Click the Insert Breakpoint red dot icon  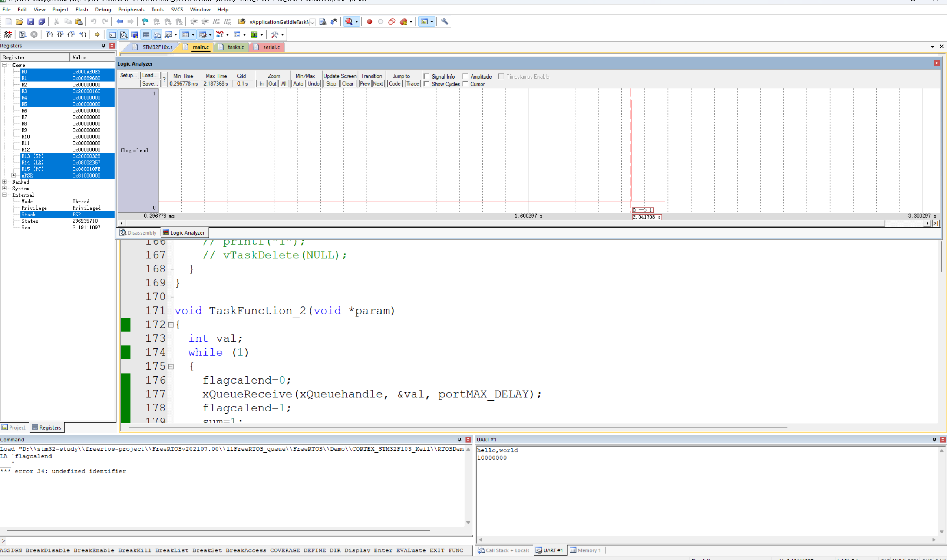click(370, 22)
